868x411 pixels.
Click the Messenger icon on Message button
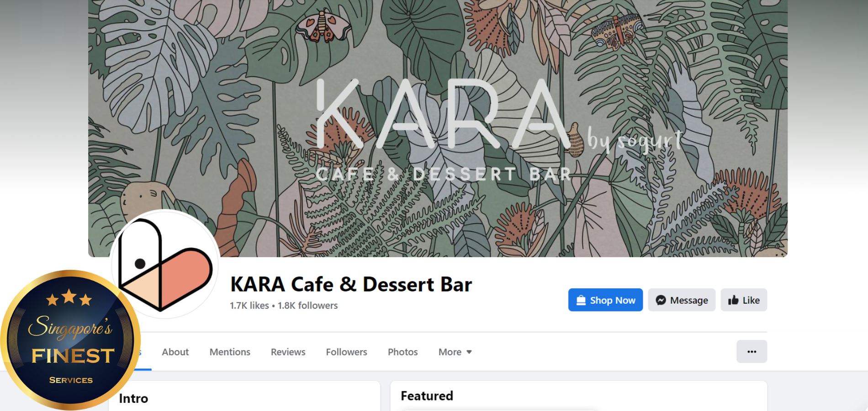(x=661, y=300)
